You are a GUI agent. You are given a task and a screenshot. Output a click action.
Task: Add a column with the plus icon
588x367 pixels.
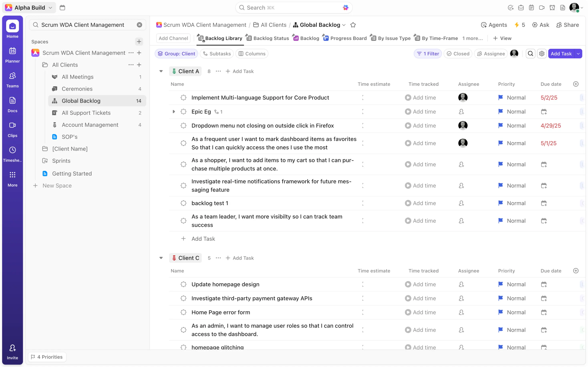point(576,84)
